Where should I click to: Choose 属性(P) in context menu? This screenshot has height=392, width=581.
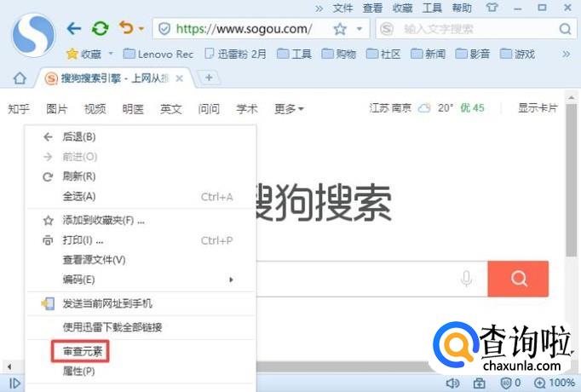pos(141,371)
